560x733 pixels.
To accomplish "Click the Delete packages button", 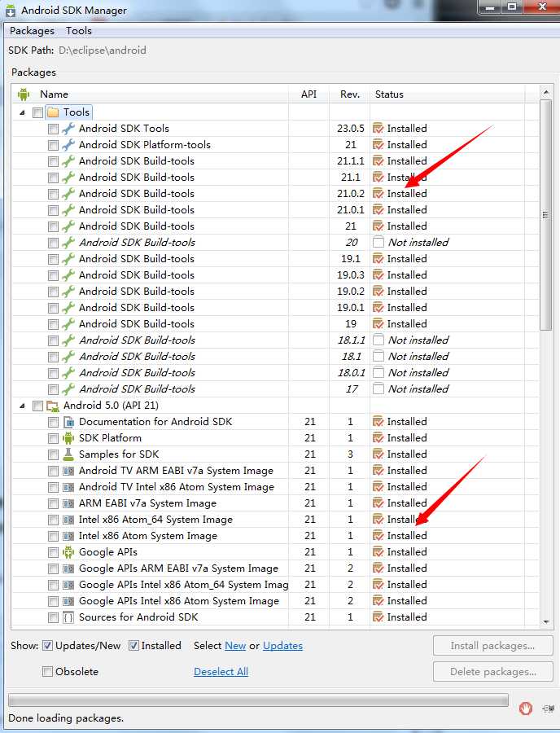I will click(492, 672).
